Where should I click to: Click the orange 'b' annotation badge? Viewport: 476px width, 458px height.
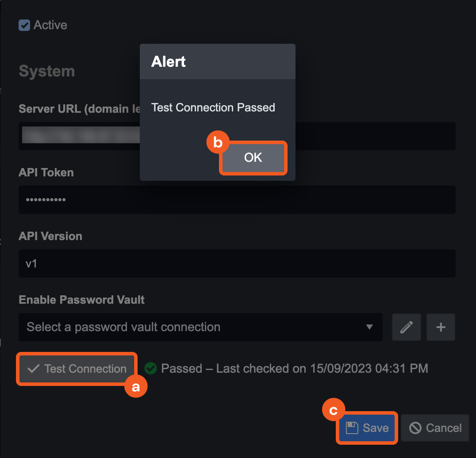pos(218,143)
